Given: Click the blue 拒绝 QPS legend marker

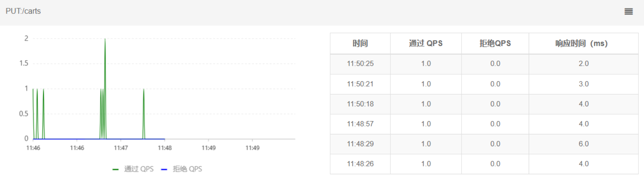Looking at the screenshot, I should 164,169.
